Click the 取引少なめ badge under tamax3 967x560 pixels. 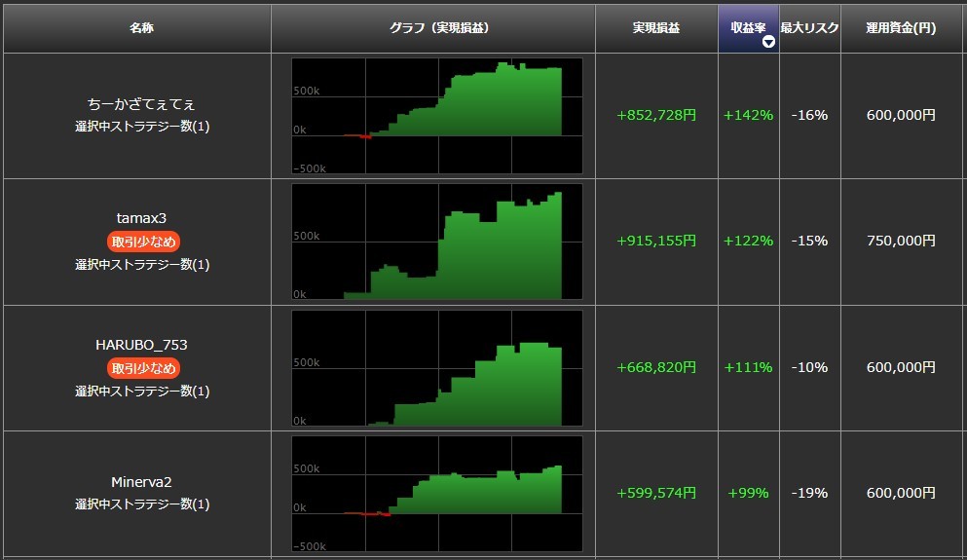(143, 242)
